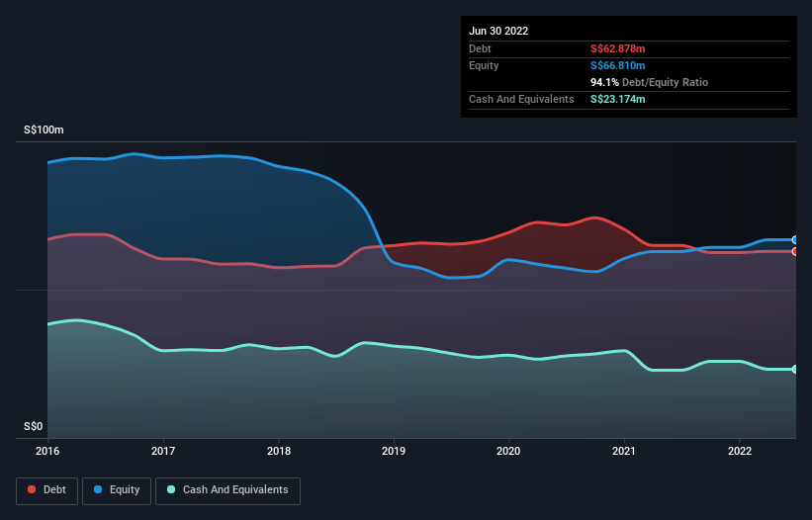The width and height of the screenshot is (812, 520).
Task: Select the 2017 x-axis label
Action: (x=163, y=451)
